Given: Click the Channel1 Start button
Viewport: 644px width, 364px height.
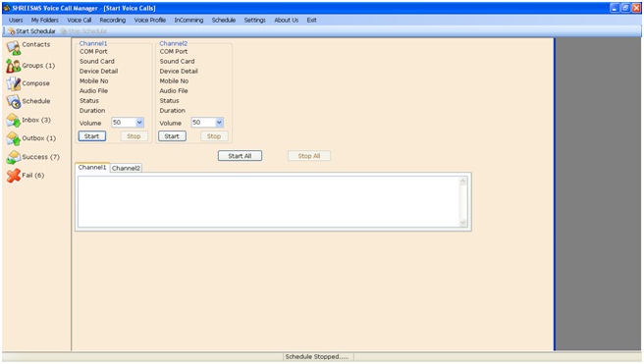Looking at the screenshot, I should 92,136.
